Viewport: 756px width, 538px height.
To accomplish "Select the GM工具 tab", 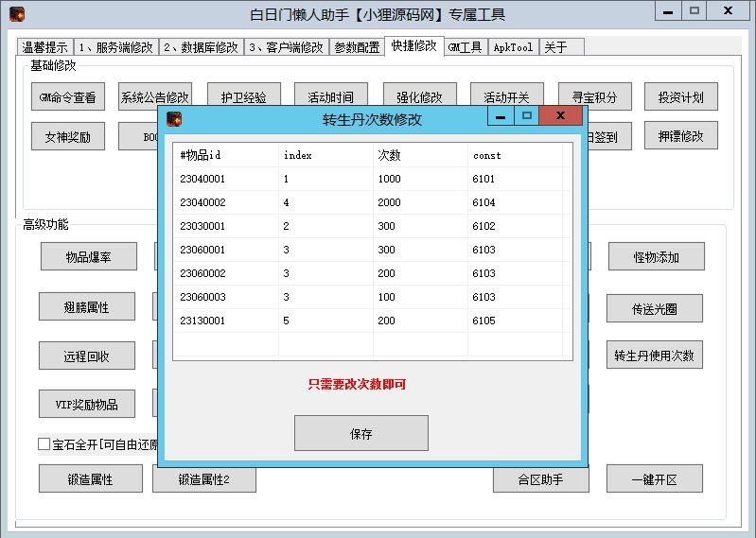I will pyautogui.click(x=465, y=47).
